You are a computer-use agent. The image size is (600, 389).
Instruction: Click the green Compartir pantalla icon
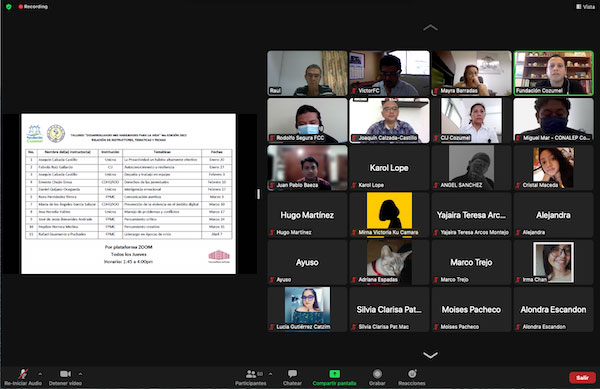[334, 374]
